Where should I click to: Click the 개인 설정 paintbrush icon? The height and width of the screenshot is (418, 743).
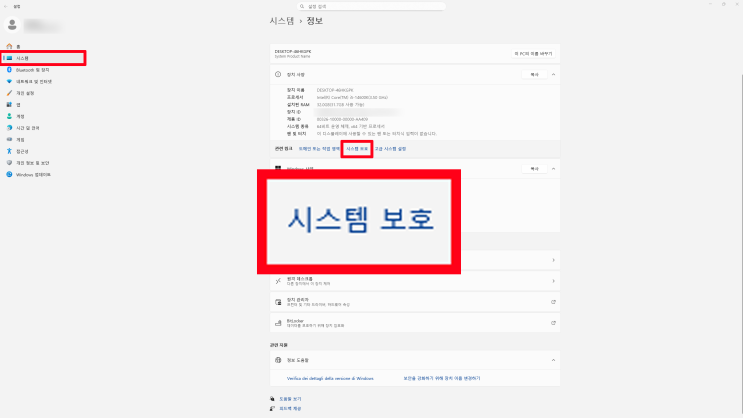click(9, 93)
